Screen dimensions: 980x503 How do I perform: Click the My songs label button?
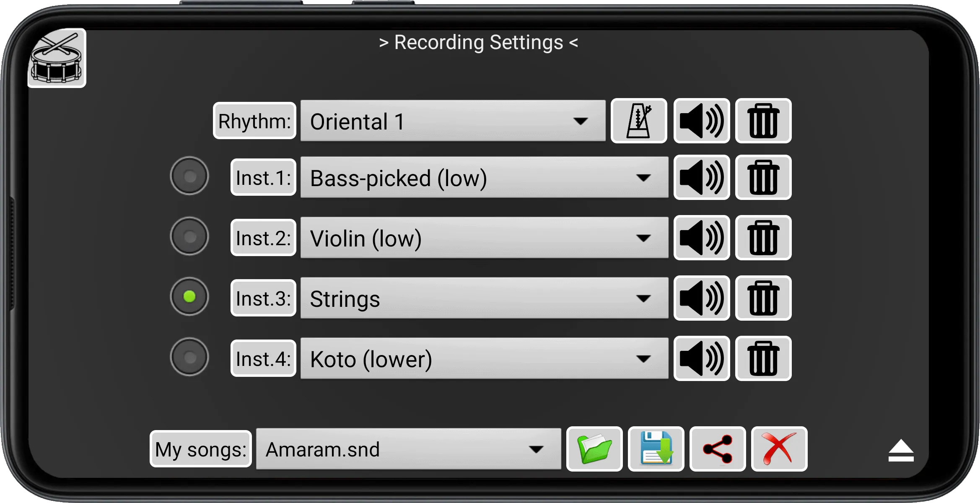201,449
